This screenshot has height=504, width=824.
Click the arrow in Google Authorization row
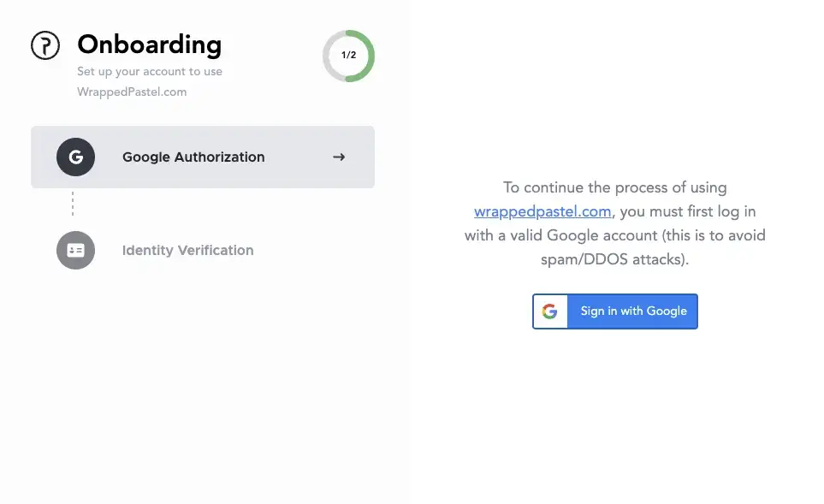[339, 157]
